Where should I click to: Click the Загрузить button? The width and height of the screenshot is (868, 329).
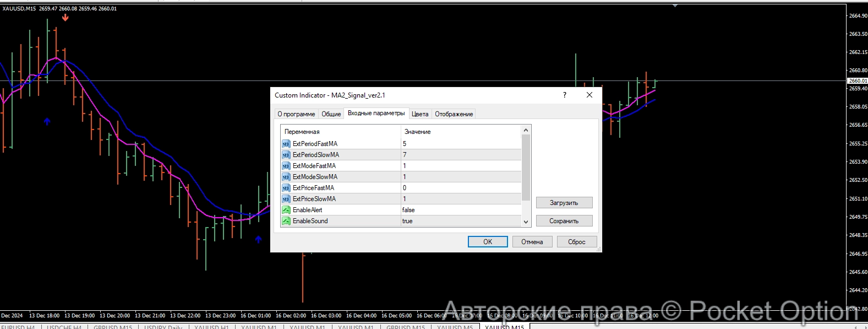click(564, 203)
